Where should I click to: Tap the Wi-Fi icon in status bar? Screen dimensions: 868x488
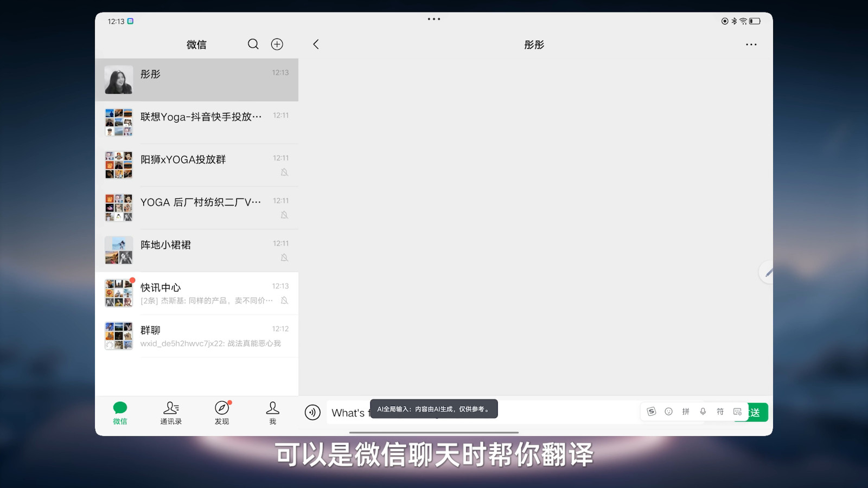tap(743, 21)
